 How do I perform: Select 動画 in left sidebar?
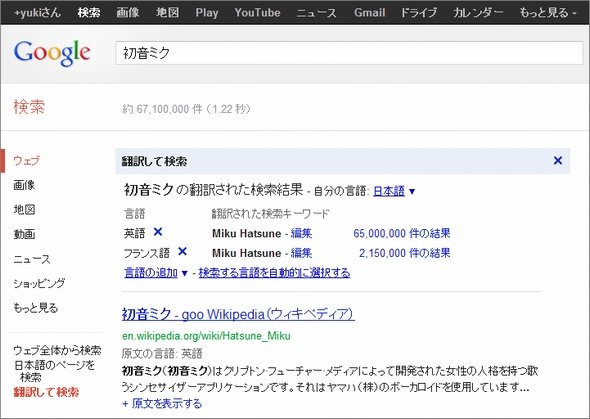point(24,234)
